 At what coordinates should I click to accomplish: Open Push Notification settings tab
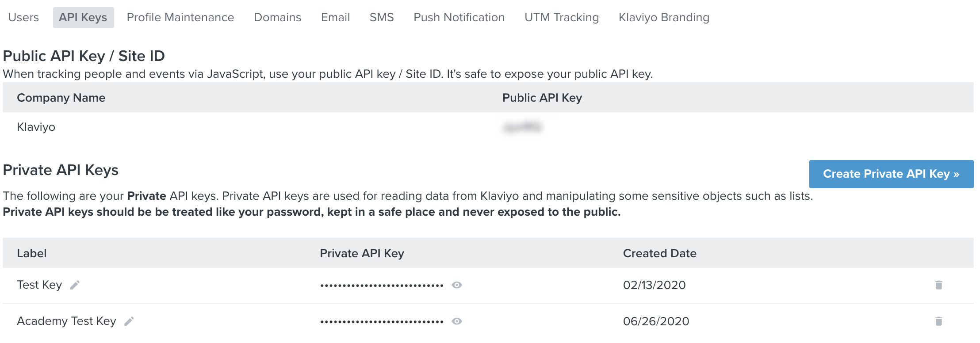(459, 18)
